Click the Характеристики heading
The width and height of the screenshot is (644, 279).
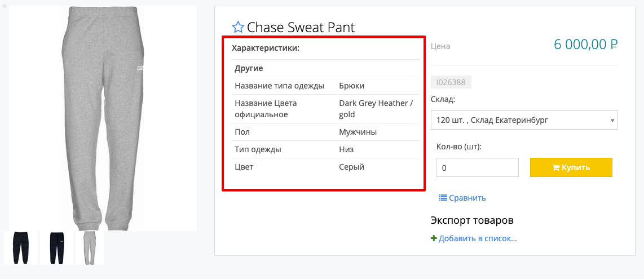click(x=265, y=48)
